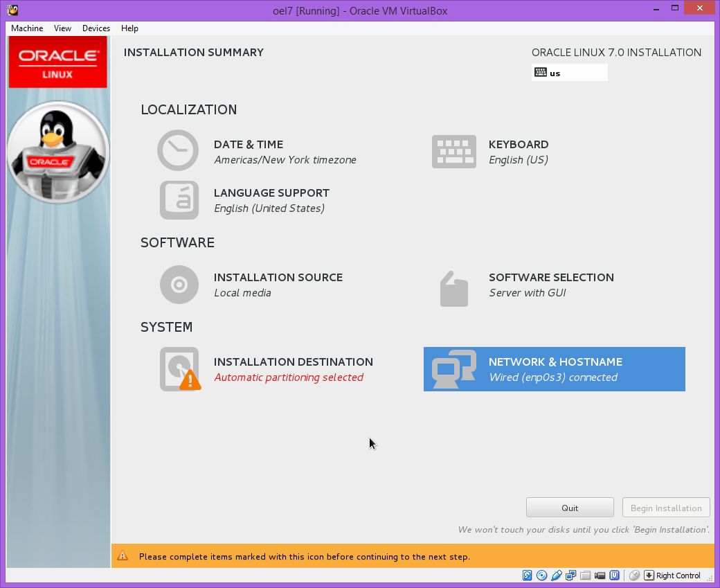Viewport: 720px width, 588px height.
Task: Open NETWORK & HOSTNAME settings
Action: tap(555, 369)
